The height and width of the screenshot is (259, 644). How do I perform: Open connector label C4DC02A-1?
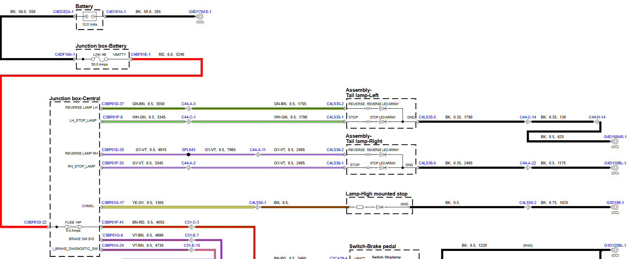tap(63, 12)
